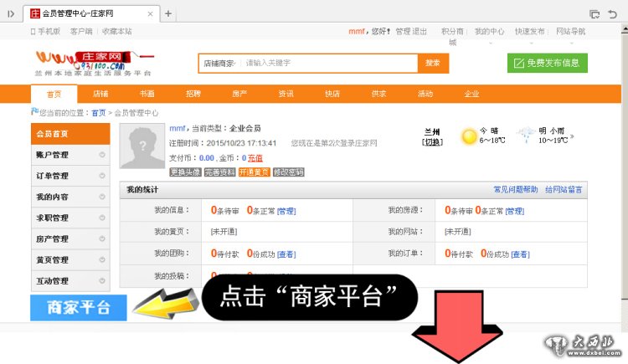Close the 会员管理中心 browser tab
This screenshot has width=628, height=364.
click(152, 13)
